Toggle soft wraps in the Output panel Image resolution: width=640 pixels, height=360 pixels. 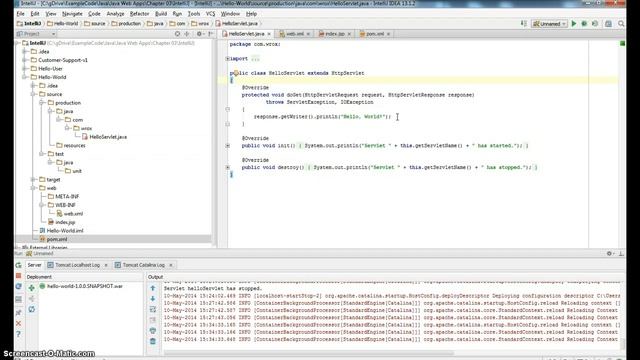[153, 309]
